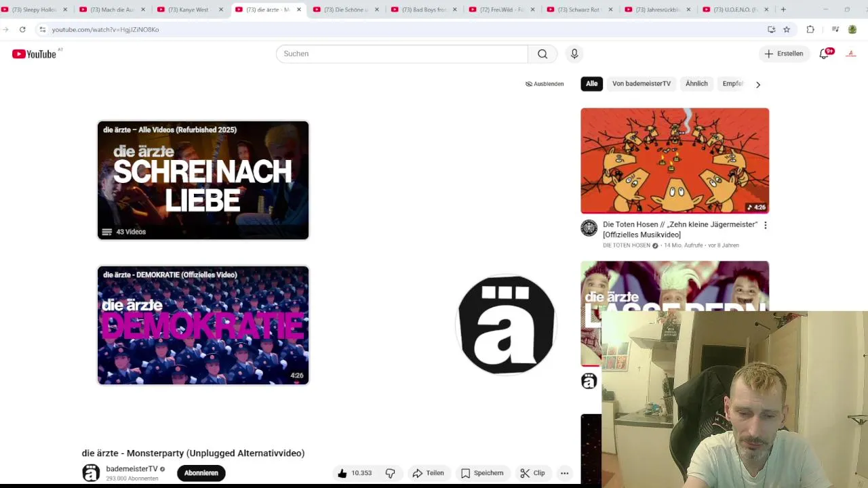
Task: Open media control icon in browser toolbar
Action: pos(835,30)
